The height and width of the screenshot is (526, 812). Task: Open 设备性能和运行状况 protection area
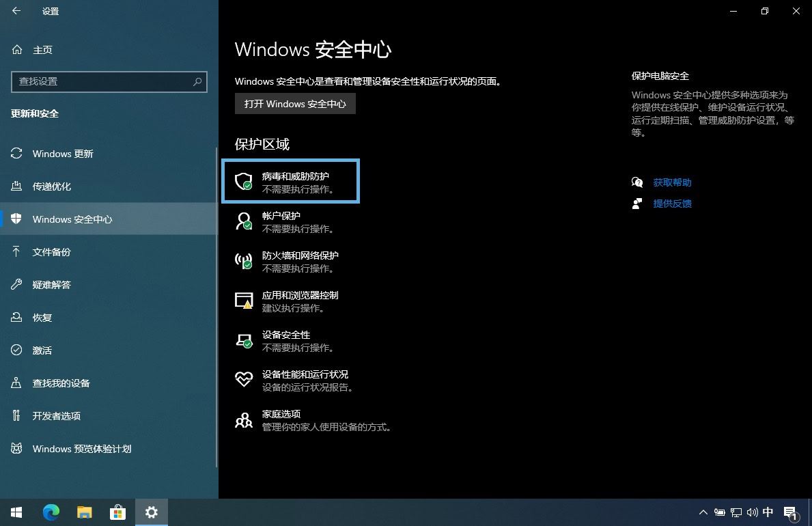tap(295, 380)
